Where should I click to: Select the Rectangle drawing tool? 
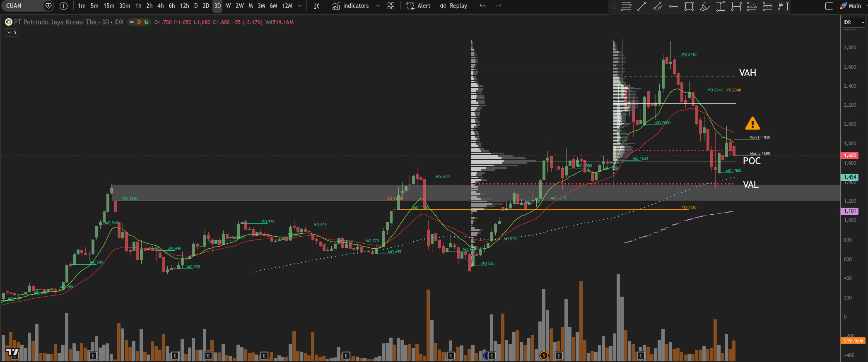[x=689, y=6]
